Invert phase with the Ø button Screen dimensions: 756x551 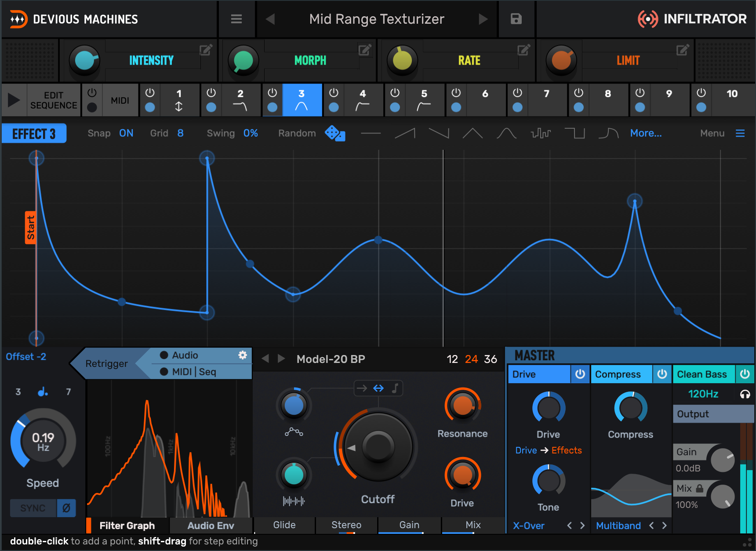tap(66, 508)
